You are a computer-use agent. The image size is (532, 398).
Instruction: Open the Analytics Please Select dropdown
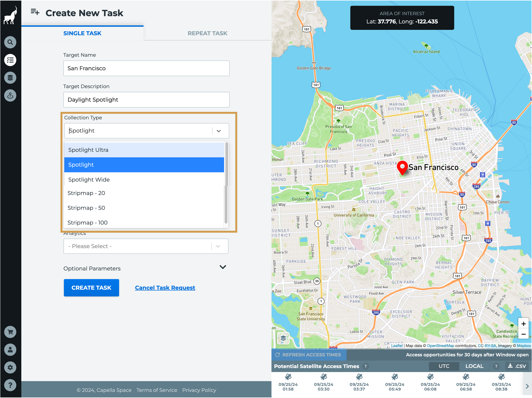146,246
